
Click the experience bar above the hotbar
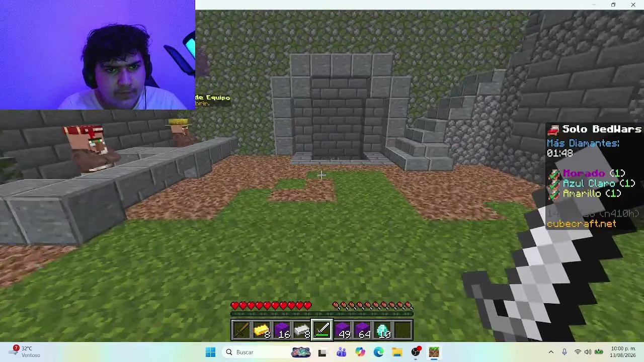pos(322,314)
